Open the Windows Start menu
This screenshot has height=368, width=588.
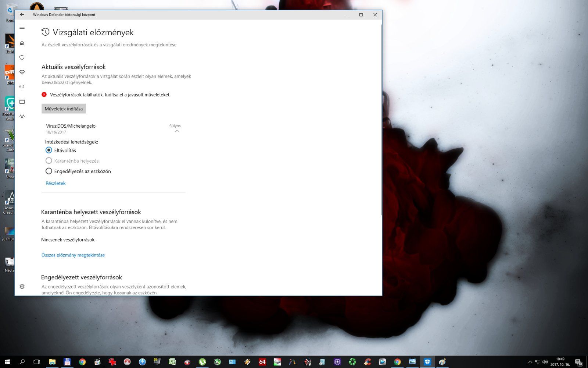coord(7,362)
